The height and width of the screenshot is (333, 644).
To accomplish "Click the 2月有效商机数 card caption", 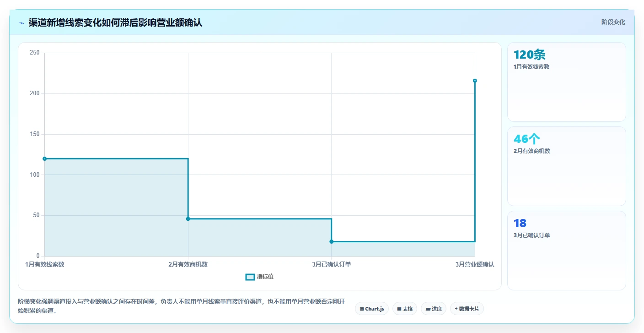I will click(x=532, y=151).
